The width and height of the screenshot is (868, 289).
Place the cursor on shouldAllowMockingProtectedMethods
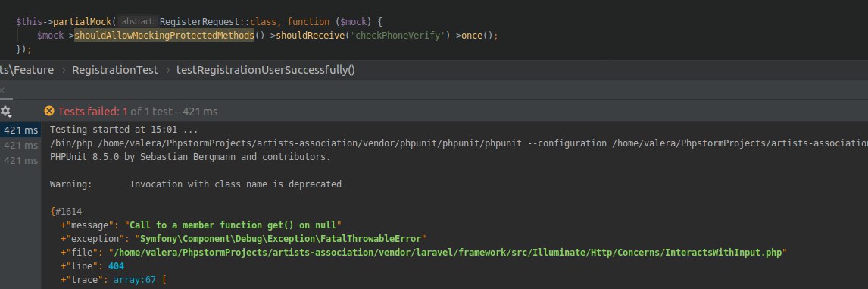point(164,36)
